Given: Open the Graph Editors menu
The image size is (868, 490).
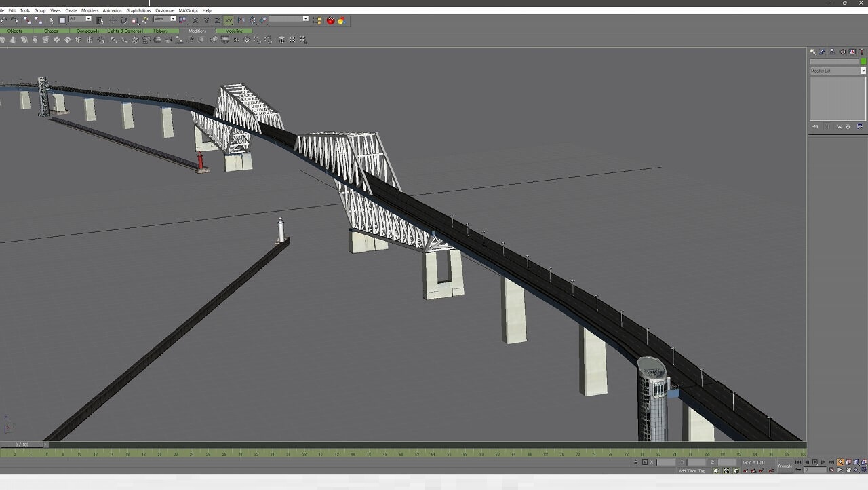Looking at the screenshot, I should pos(138,10).
